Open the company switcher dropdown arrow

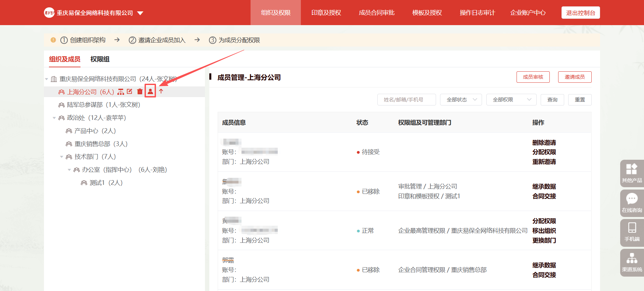tap(140, 13)
